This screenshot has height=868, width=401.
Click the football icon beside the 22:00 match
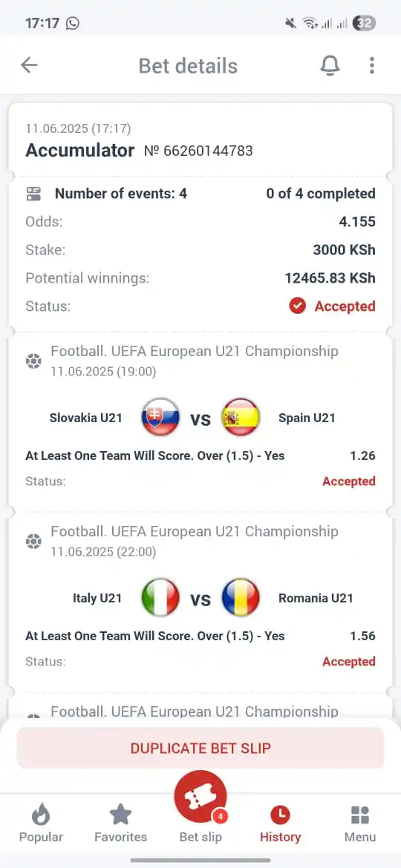[x=33, y=542]
